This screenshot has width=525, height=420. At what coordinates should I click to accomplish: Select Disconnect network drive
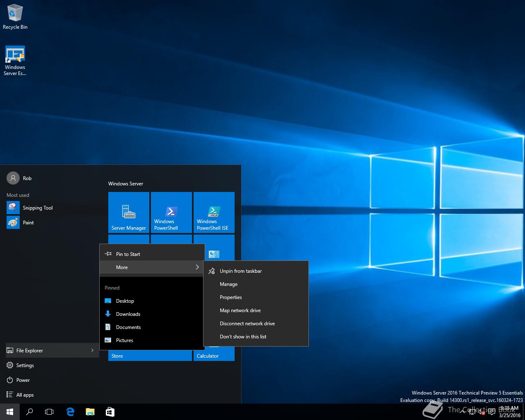point(256,323)
